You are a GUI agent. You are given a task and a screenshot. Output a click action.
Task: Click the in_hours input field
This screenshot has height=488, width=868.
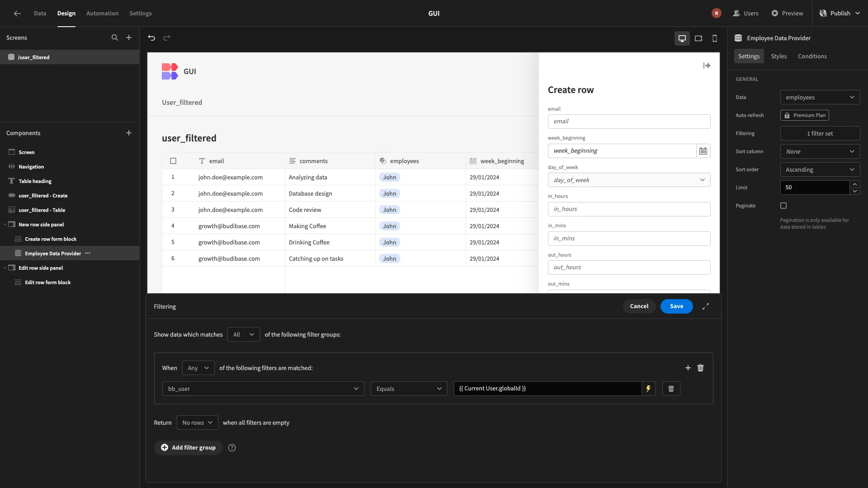[629, 209]
